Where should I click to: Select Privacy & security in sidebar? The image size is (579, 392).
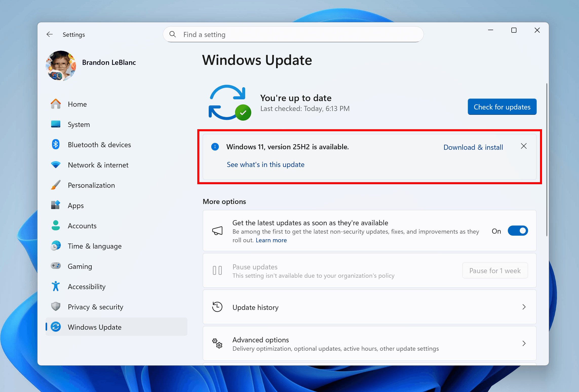(95, 307)
